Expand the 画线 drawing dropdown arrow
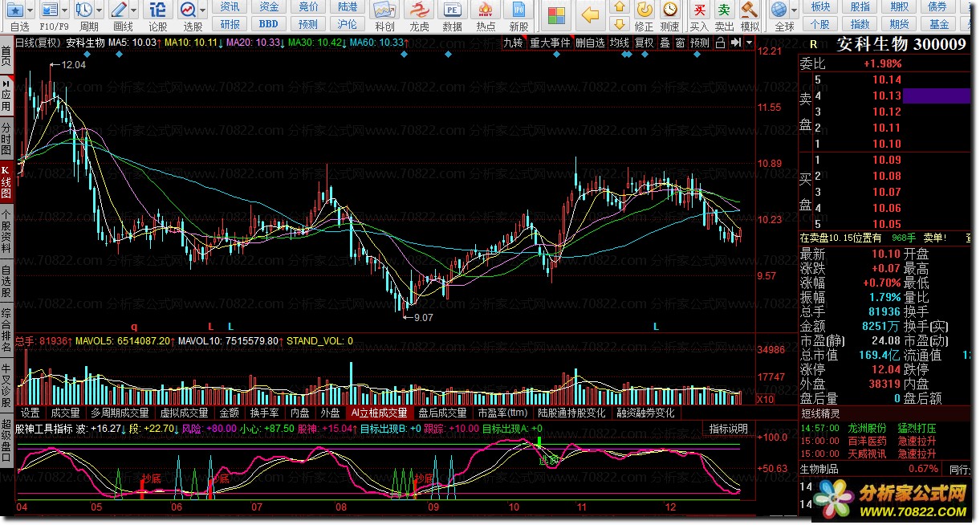The image size is (980, 525). click(133, 10)
